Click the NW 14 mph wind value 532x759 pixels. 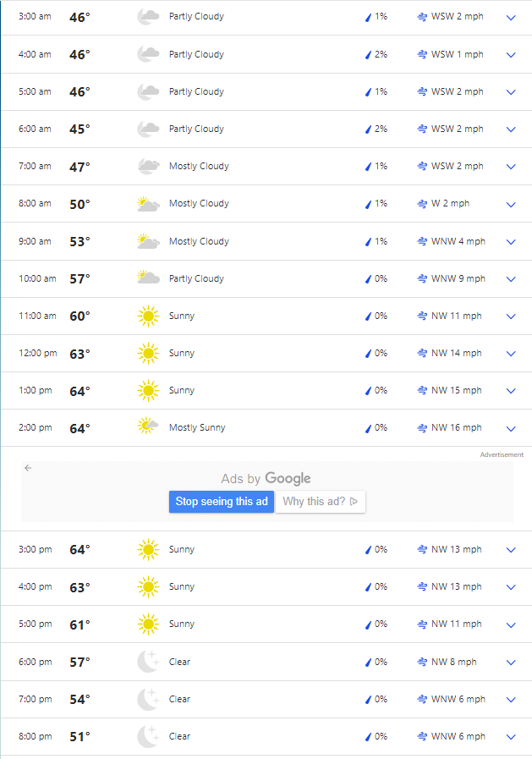point(457,353)
